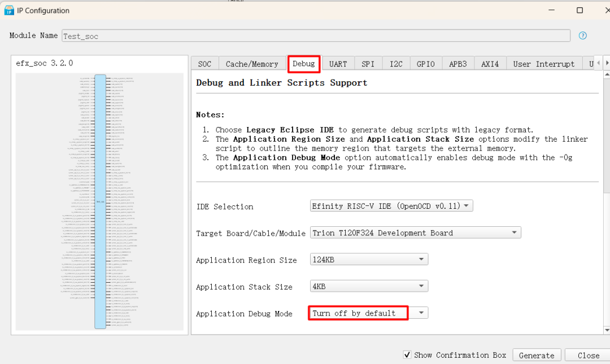Click the vertical scrollbar down arrow
Screen dimensions: 610x364
click(607, 330)
